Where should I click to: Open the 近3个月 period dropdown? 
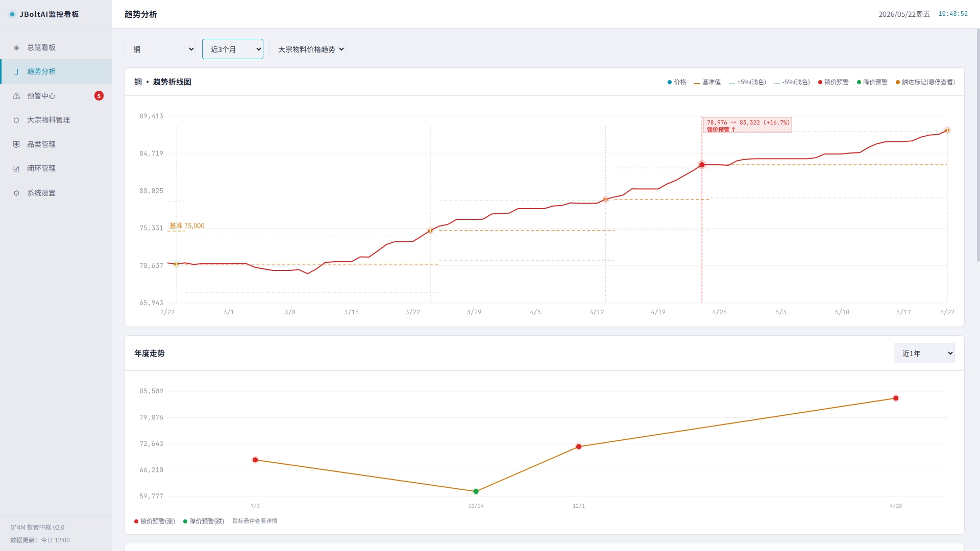click(x=233, y=49)
